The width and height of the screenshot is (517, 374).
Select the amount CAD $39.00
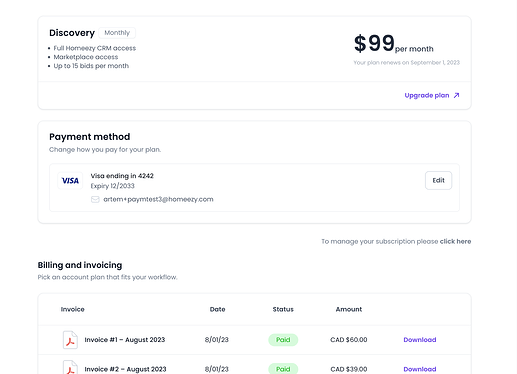click(x=349, y=369)
